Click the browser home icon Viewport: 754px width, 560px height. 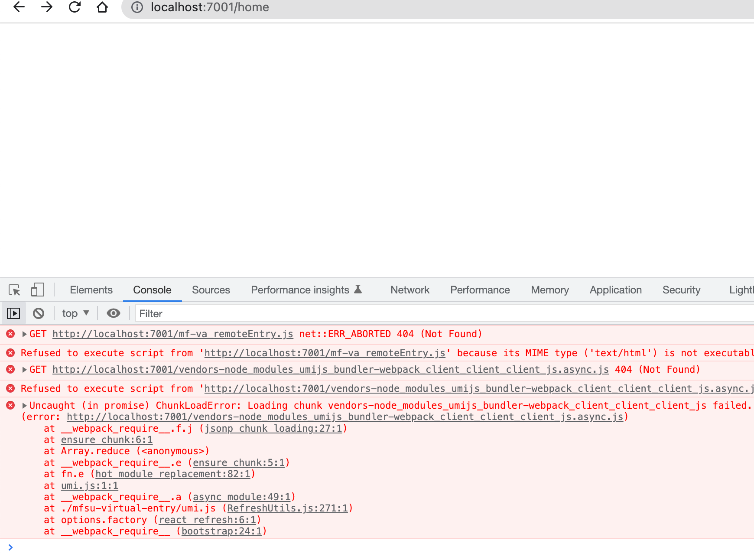(102, 7)
